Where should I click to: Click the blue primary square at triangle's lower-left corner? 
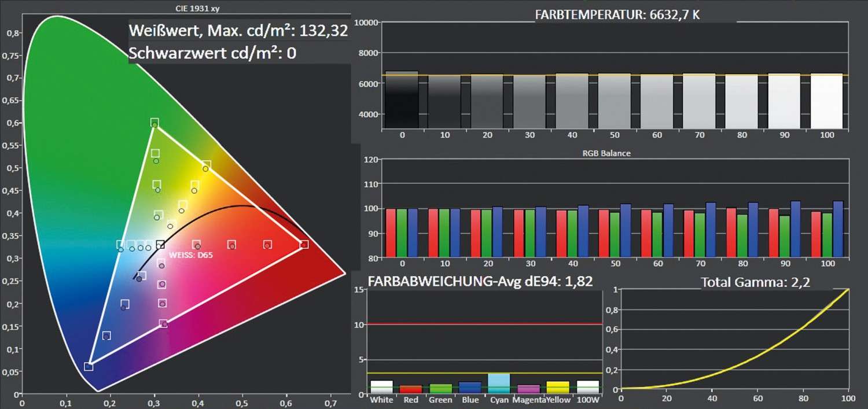click(89, 366)
